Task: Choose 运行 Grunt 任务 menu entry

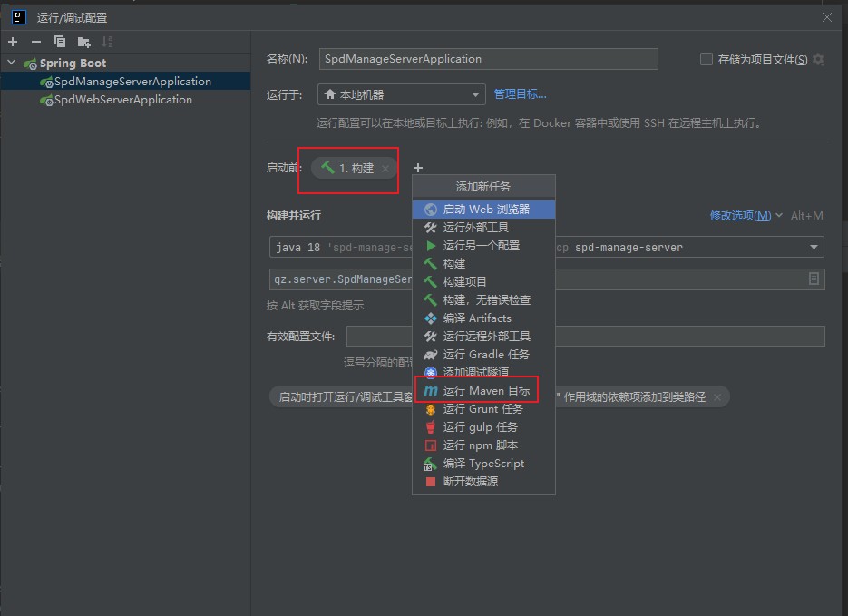Action: (x=483, y=409)
